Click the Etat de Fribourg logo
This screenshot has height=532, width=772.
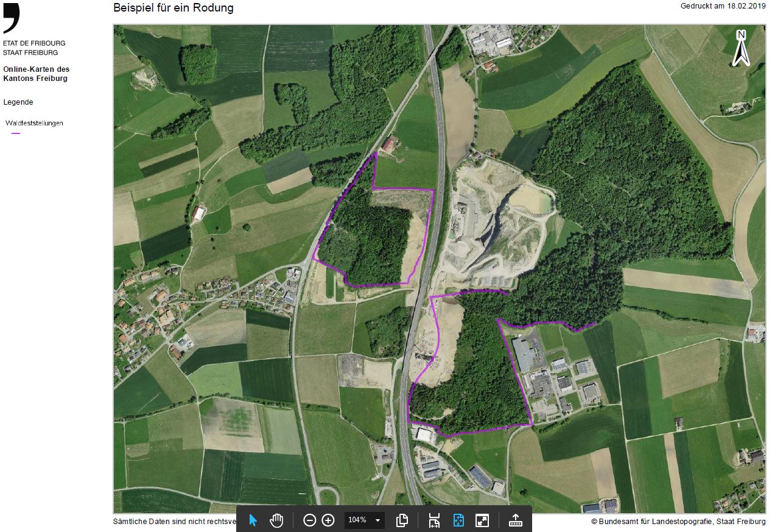pyautogui.click(x=12, y=18)
